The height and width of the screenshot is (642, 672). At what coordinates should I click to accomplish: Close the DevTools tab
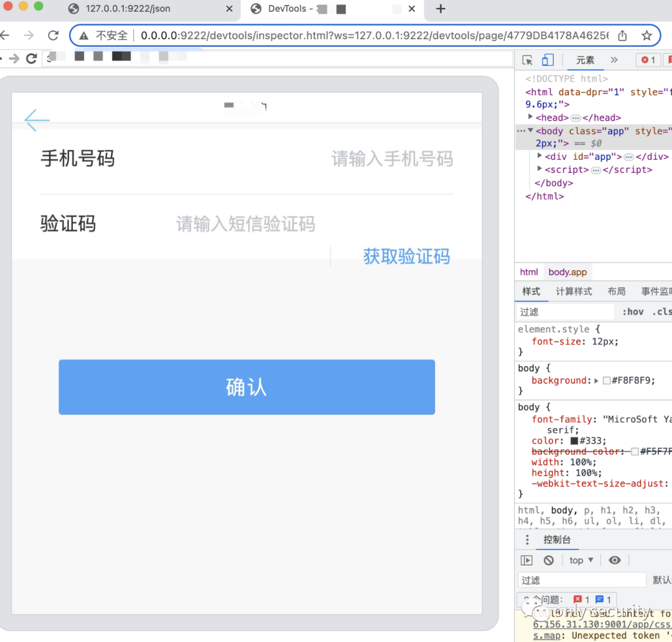(x=411, y=9)
